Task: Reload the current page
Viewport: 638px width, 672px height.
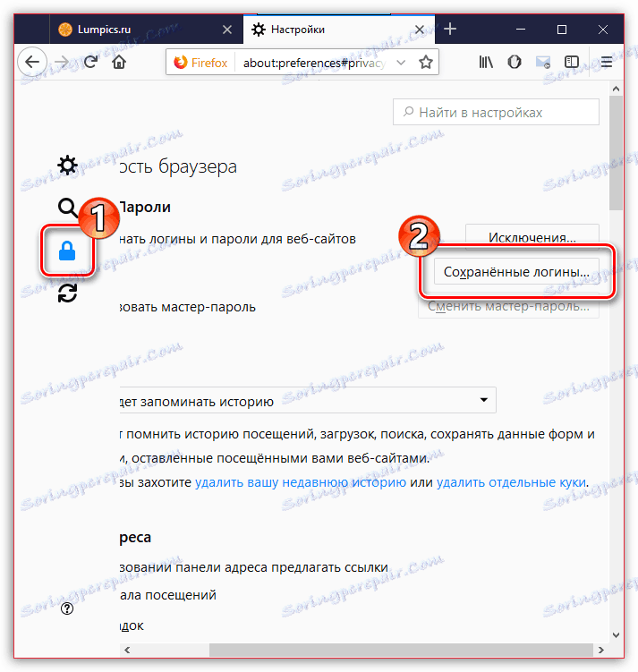Action: (90, 63)
